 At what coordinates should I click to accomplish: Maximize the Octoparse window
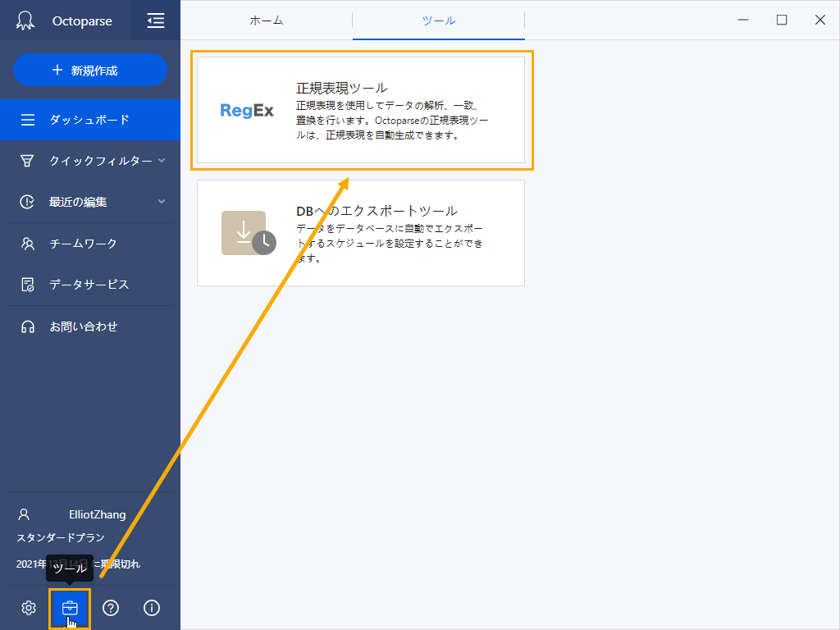click(x=782, y=20)
